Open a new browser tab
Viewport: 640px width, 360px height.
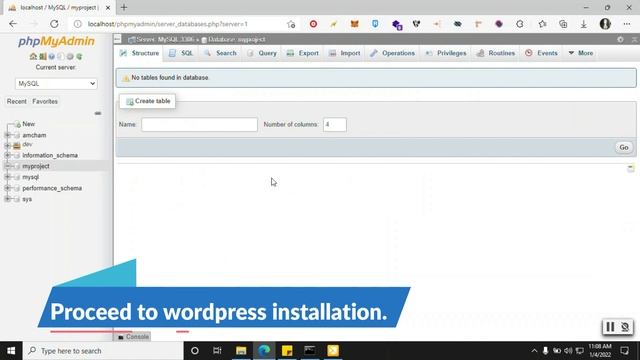pyautogui.click(x=124, y=7)
